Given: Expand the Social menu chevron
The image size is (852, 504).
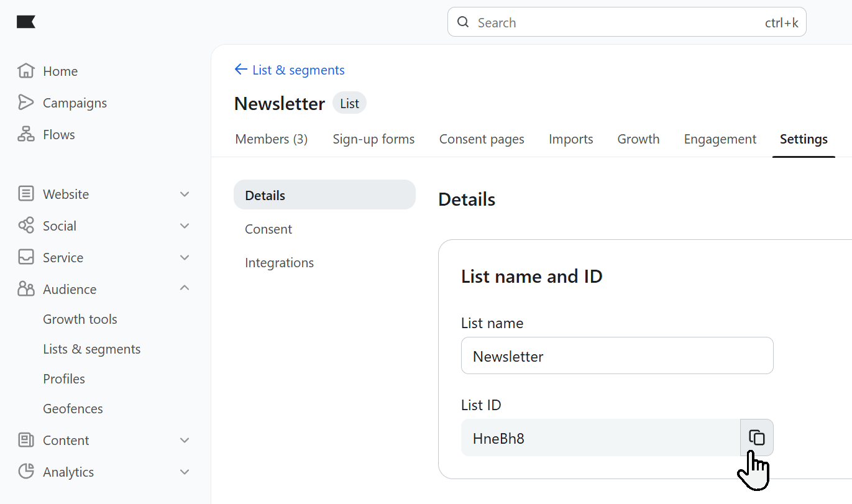Looking at the screenshot, I should click(x=185, y=226).
